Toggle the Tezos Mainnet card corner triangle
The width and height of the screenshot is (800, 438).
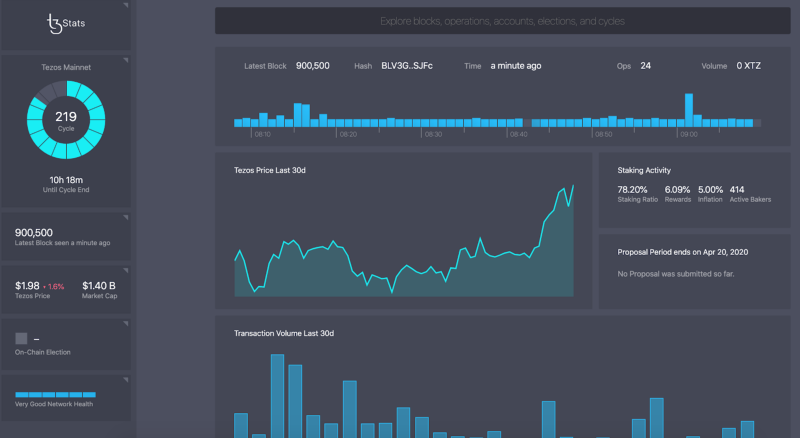(126, 60)
